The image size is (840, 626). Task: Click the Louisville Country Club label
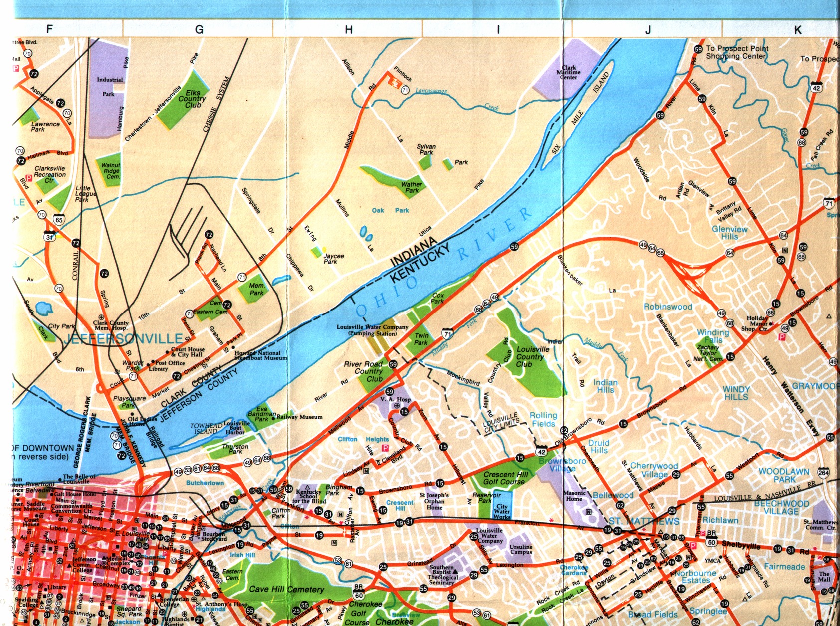click(532, 357)
